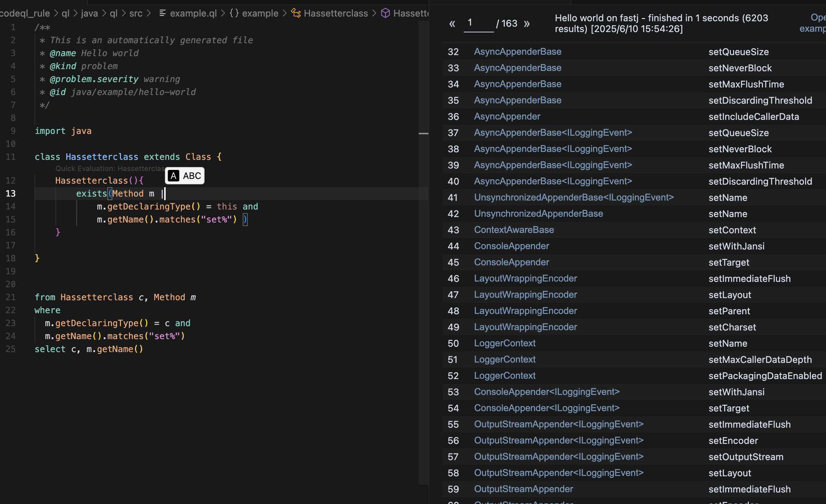Click the ABC input method indicator

tap(185, 176)
